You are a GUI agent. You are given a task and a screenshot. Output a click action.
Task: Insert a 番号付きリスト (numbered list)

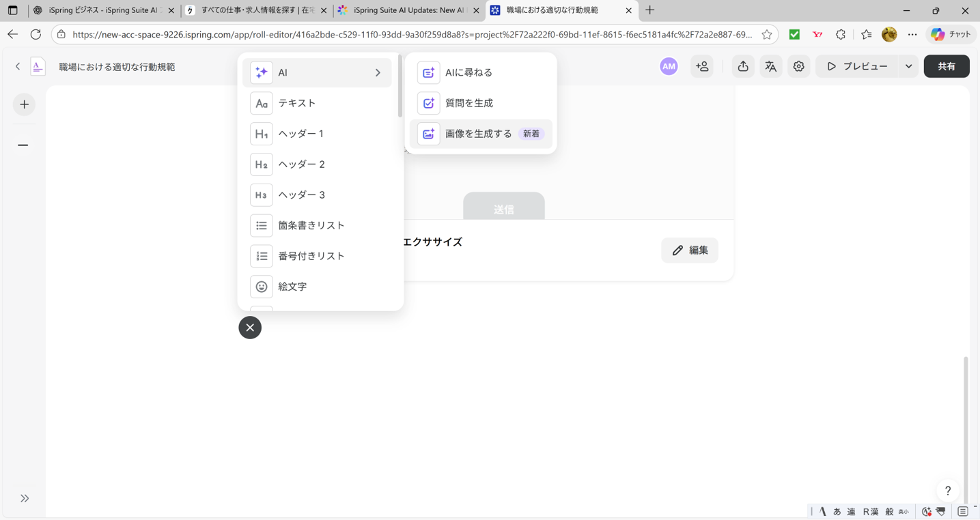coord(318,255)
